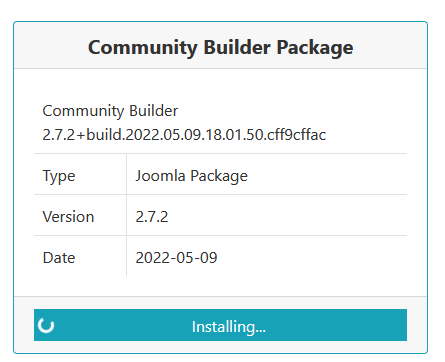Image resolution: width=445 pixels, height=362 pixels.
Task: Click the Installing... button
Action: tap(220, 325)
